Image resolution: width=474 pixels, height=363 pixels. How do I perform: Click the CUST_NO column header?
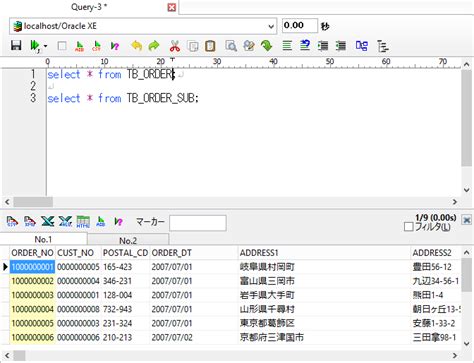pos(78,253)
